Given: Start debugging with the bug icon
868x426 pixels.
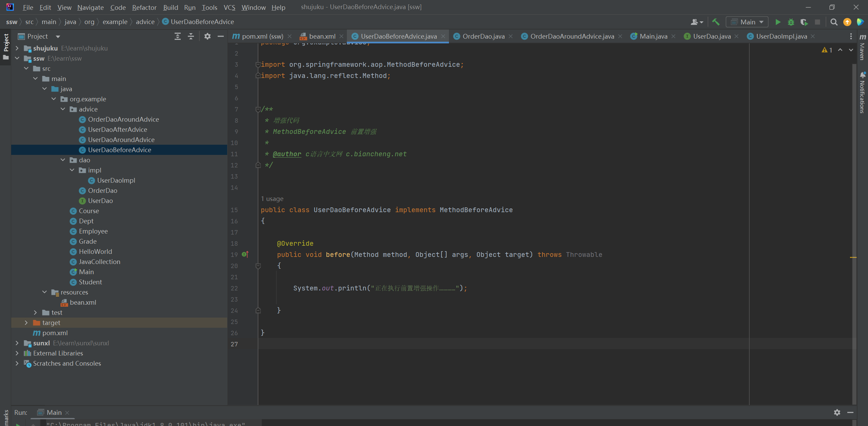Looking at the screenshot, I should (791, 22).
